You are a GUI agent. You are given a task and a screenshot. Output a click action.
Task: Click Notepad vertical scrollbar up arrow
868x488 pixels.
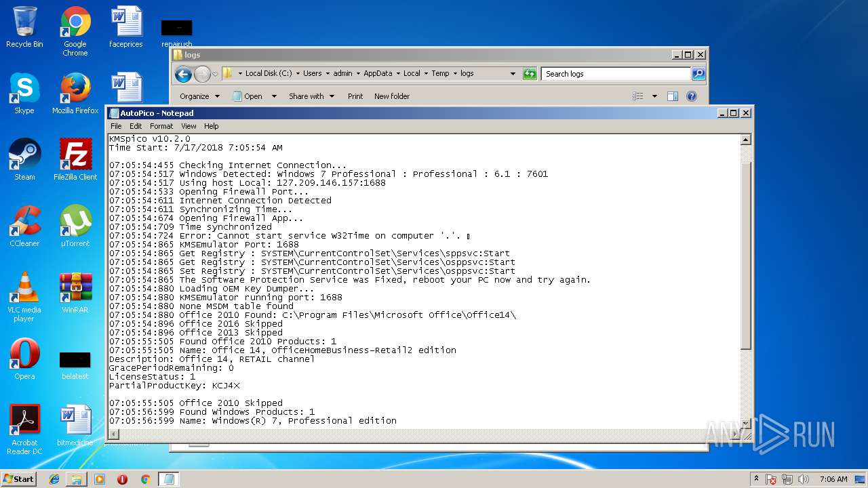(x=745, y=140)
